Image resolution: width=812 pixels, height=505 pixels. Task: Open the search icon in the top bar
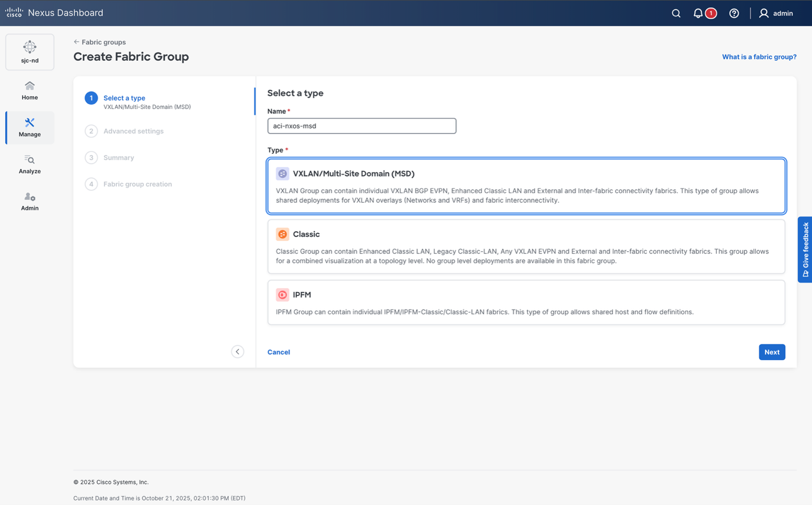pos(676,13)
